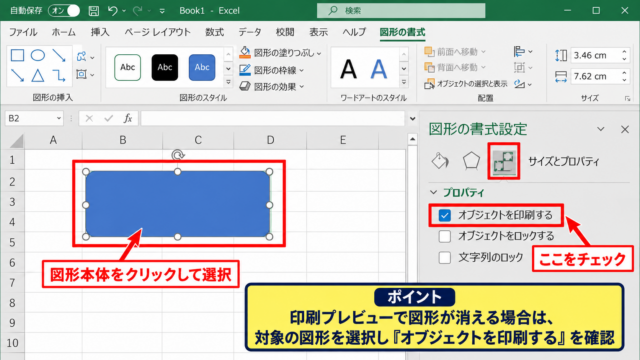The height and width of the screenshot is (360, 640).
Task: Select the 図形の書式 tab
Action: [402, 32]
